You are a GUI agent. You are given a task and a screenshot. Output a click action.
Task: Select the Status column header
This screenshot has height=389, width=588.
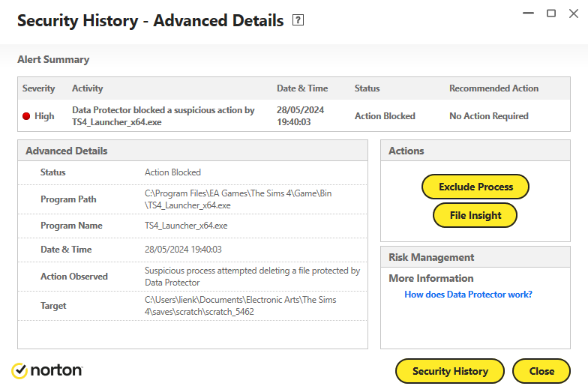pyautogui.click(x=367, y=88)
